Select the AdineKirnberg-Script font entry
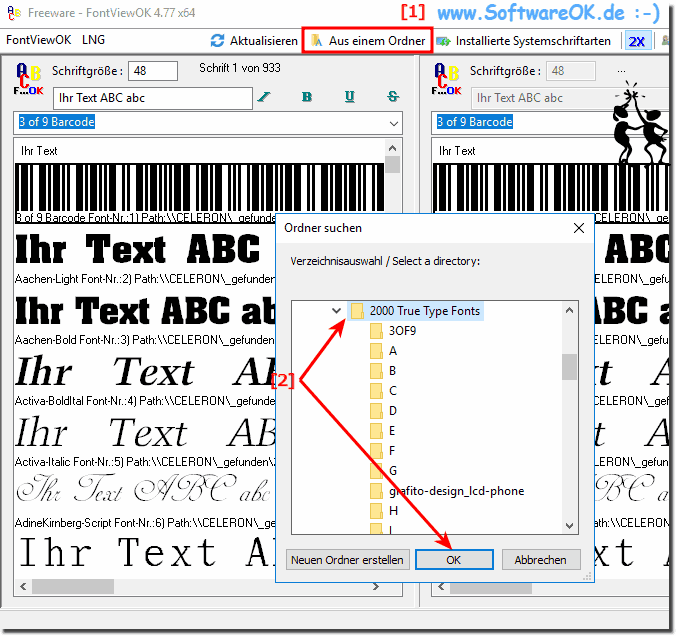The image size is (676, 636). pos(145,501)
